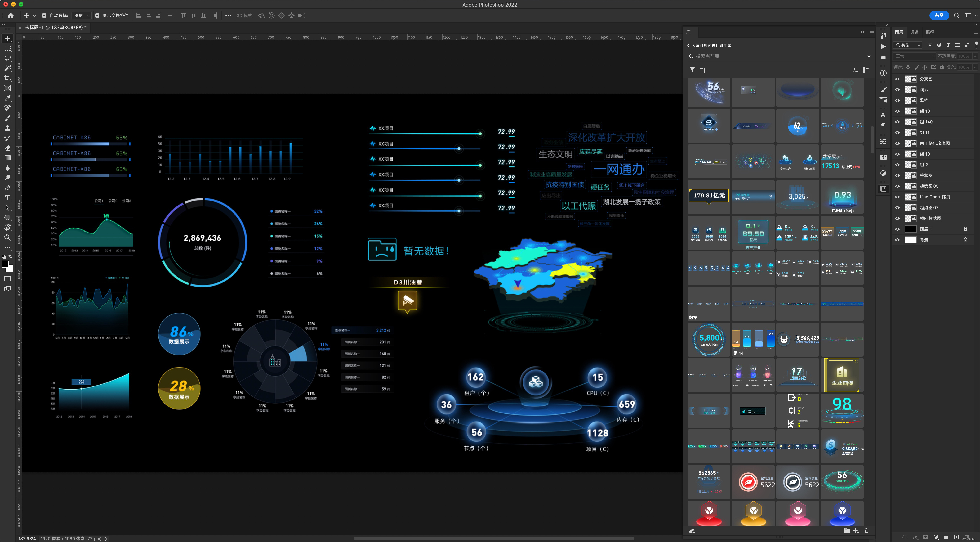Click the Home icon in options bar
Viewport: 980px width, 542px height.
[11, 16]
